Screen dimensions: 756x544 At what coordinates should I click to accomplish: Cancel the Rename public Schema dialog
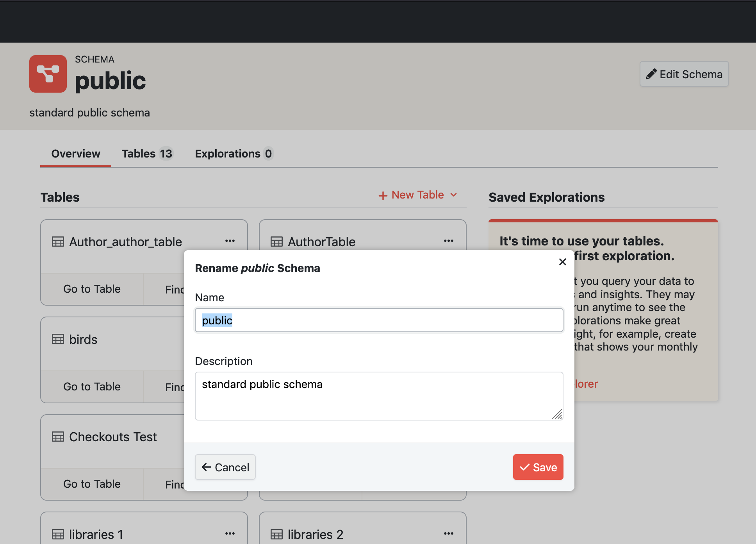pyautogui.click(x=225, y=467)
